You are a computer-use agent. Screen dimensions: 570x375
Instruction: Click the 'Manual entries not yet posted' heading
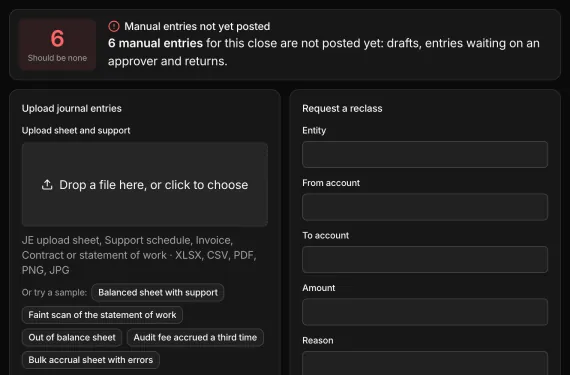[197, 27]
